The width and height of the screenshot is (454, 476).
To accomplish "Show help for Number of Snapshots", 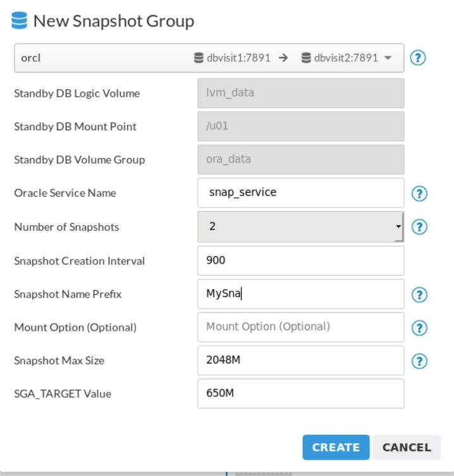I will (x=419, y=227).
